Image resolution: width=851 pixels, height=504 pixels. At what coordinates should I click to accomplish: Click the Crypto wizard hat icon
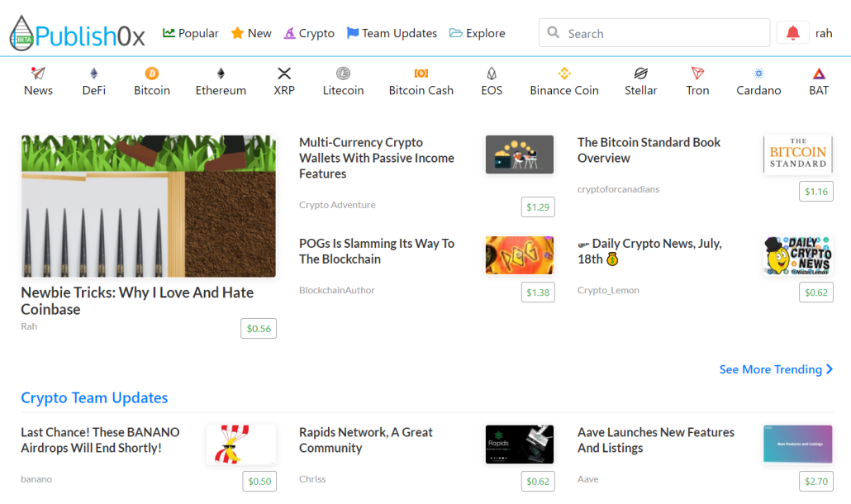tap(290, 33)
